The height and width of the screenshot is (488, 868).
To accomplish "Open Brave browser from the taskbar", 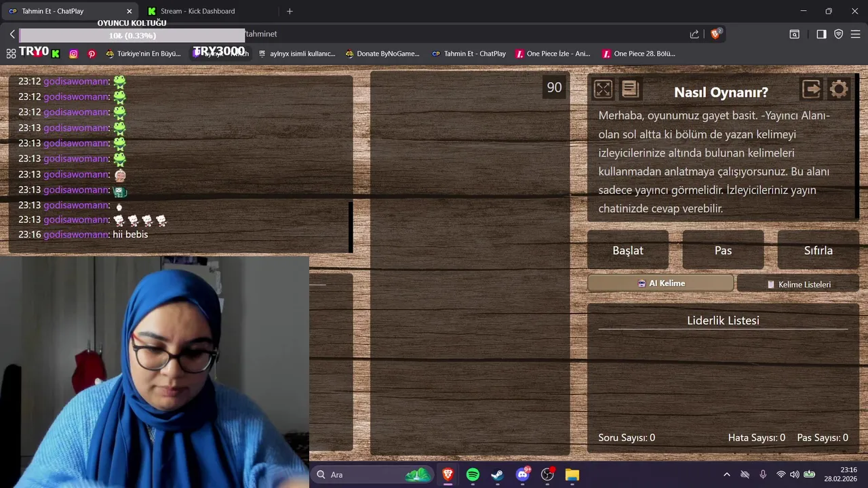I will coord(448,474).
